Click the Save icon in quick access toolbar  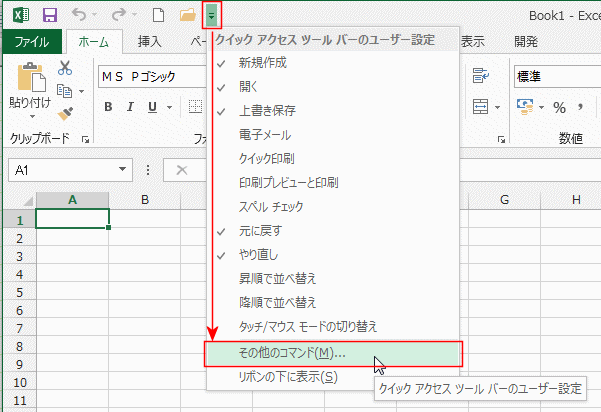[x=50, y=15]
